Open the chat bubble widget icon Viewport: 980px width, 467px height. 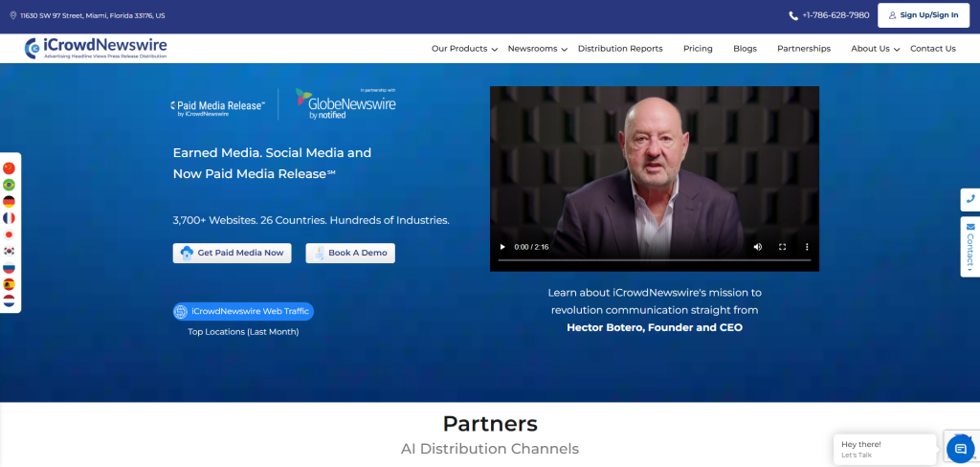961,448
